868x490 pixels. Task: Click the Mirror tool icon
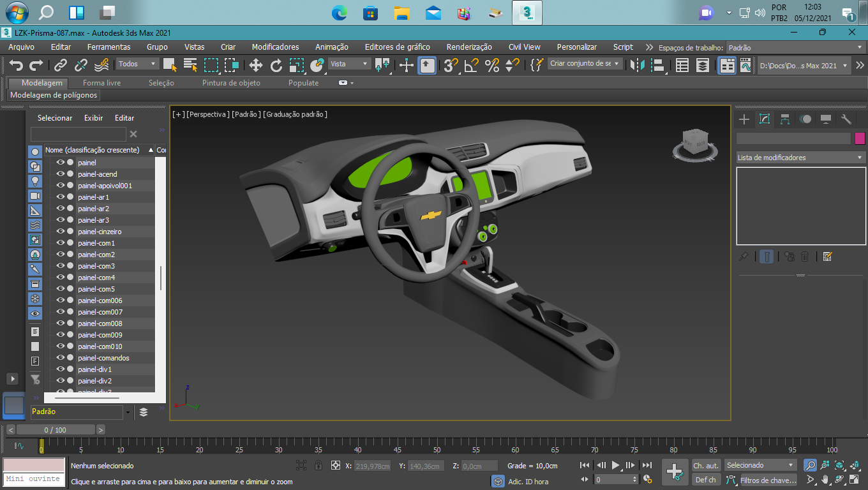coord(638,65)
